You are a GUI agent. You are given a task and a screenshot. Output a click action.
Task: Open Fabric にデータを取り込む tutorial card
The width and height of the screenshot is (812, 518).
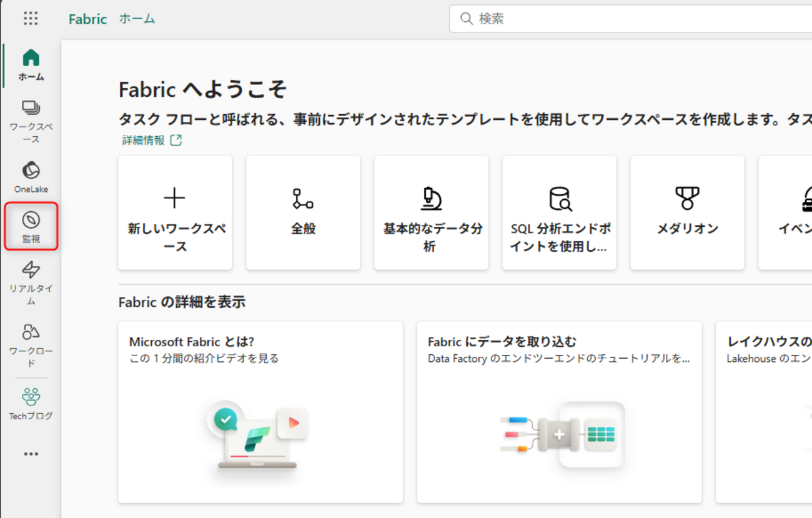coord(559,411)
